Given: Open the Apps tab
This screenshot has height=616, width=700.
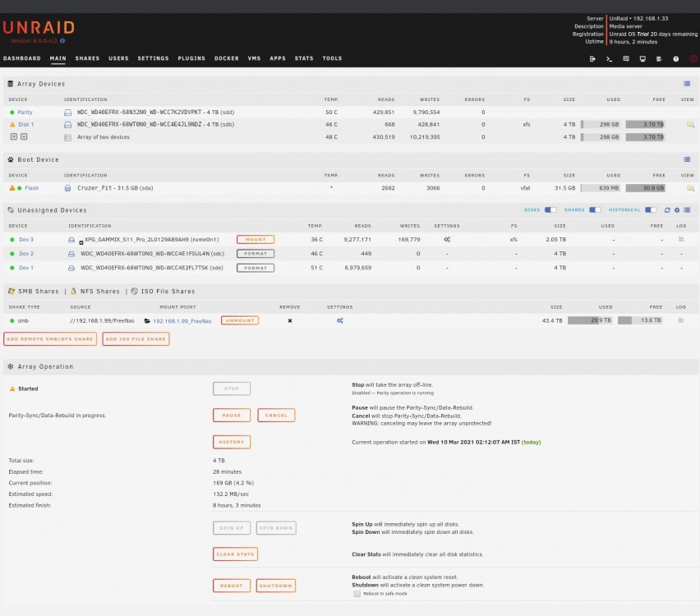Looking at the screenshot, I should [x=278, y=58].
